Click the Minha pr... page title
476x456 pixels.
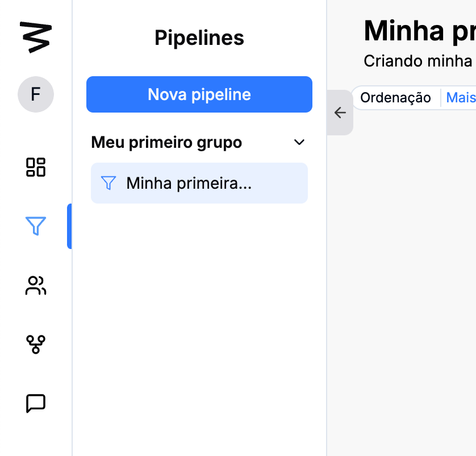(x=419, y=31)
